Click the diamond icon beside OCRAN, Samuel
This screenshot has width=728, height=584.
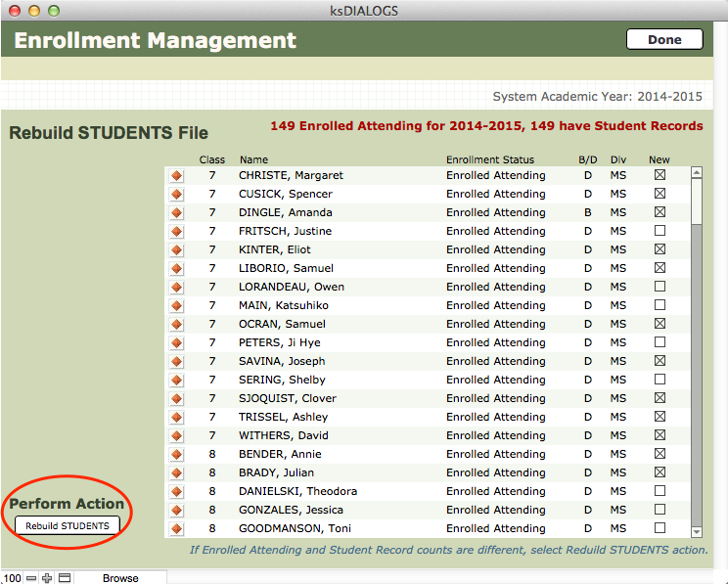coord(176,325)
